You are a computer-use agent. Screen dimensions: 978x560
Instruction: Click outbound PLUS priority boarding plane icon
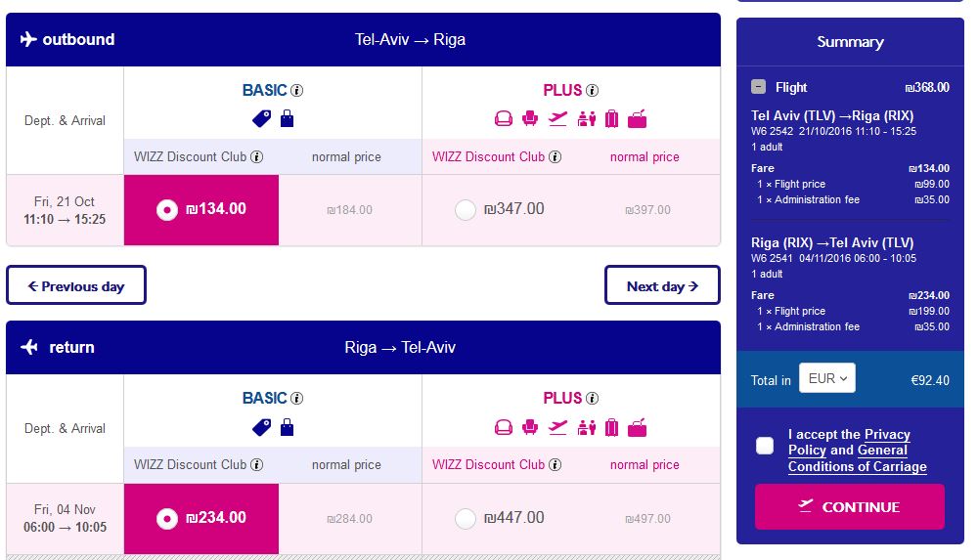point(557,118)
